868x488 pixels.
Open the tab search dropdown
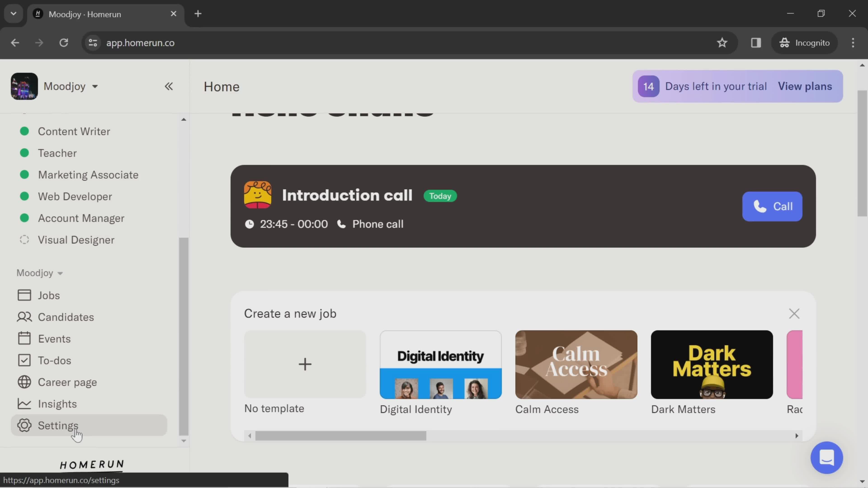coord(14,14)
